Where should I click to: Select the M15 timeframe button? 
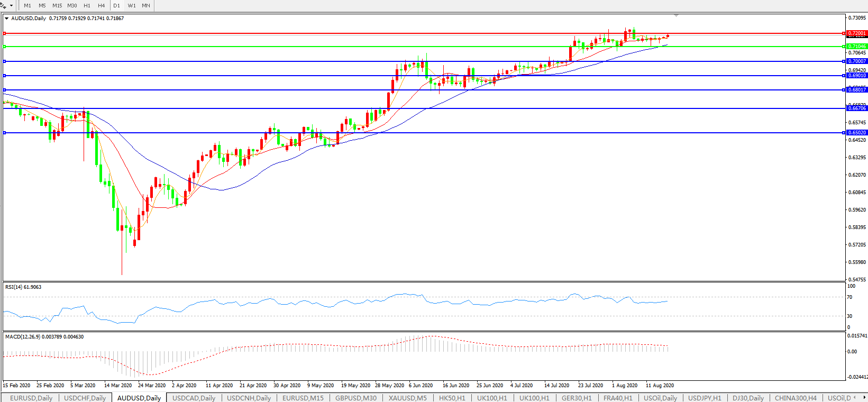pyautogui.click(x=57, y=6)
